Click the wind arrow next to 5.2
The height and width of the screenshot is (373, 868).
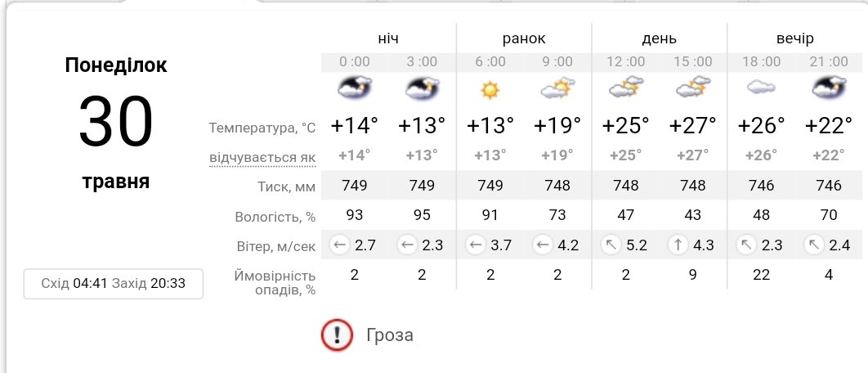coord(610,245)
